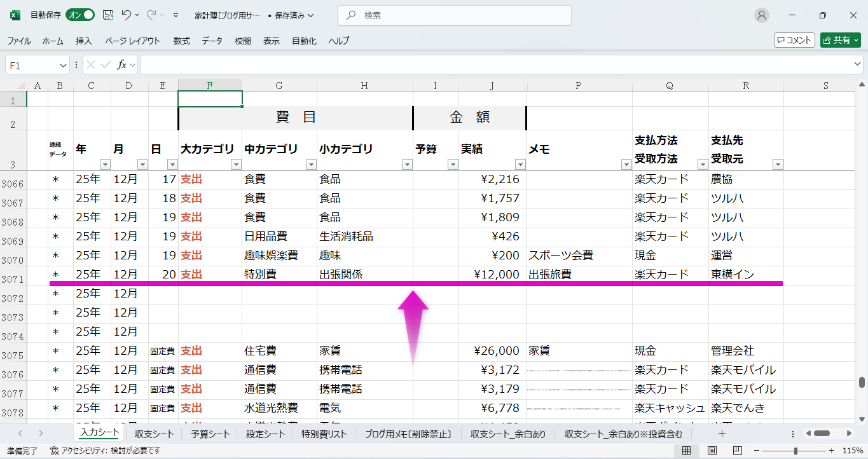Click zoom in plus icon

click(832, 451)
